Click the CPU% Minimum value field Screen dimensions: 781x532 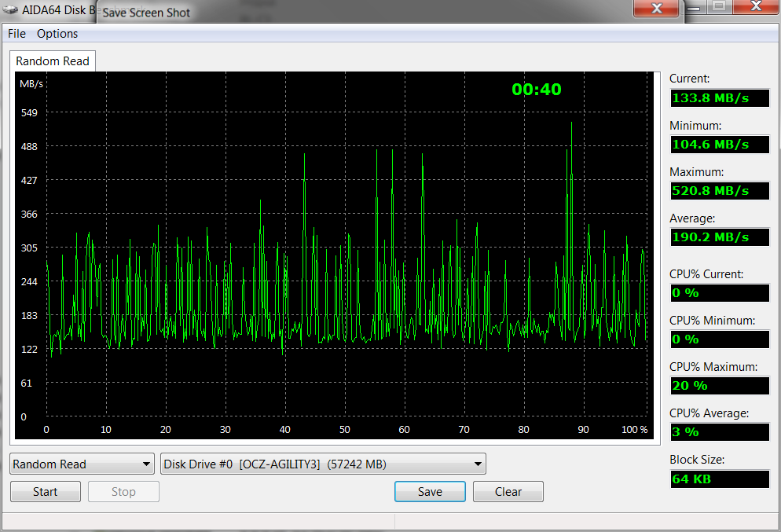pos(720,339)
